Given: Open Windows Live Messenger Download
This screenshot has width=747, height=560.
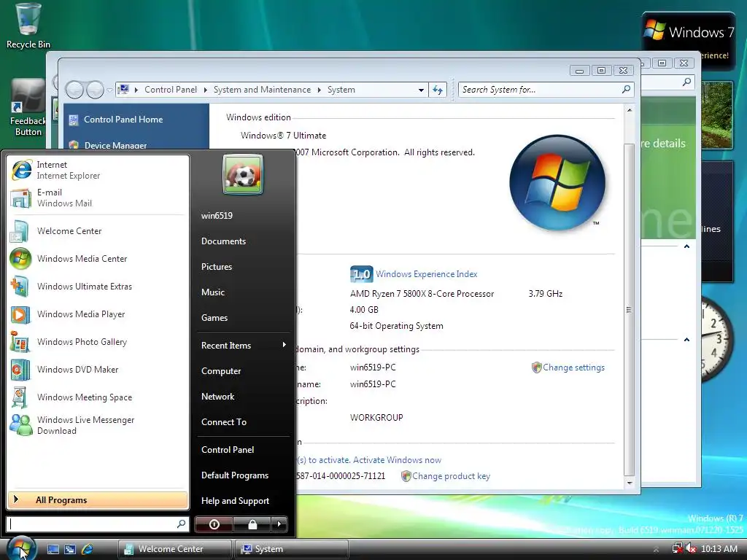Looking at the screenshot, I should click(x=98, y=425).
